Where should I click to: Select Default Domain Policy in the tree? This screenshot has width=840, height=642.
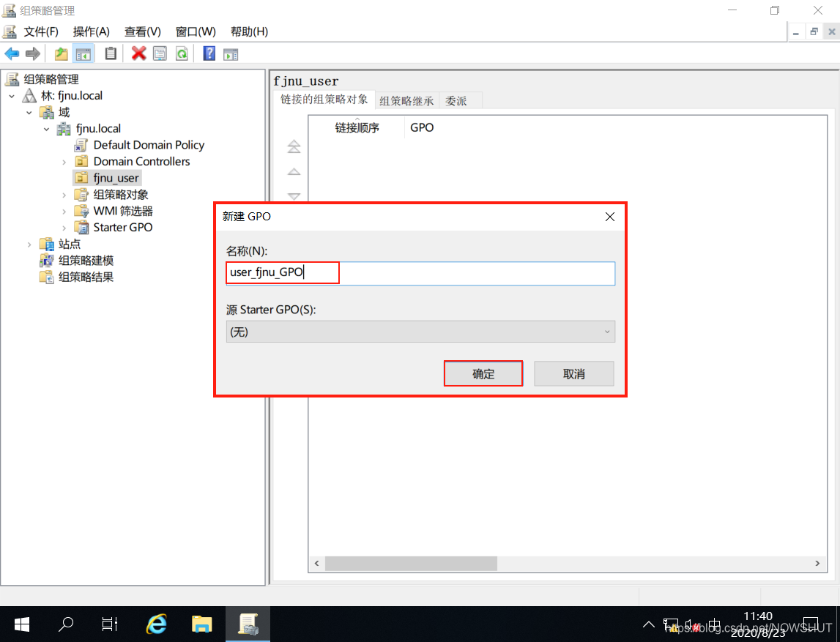(149, 145)
